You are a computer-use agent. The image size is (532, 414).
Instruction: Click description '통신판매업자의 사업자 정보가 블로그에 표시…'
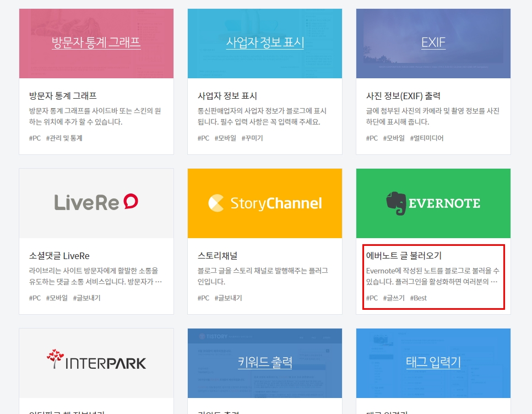coord(262,116)
